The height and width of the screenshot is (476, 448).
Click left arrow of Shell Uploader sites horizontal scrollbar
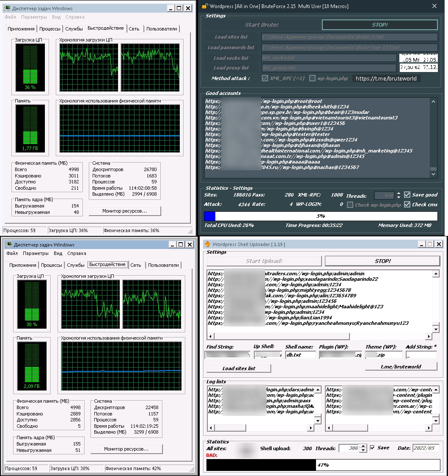[x=210, y=336]
